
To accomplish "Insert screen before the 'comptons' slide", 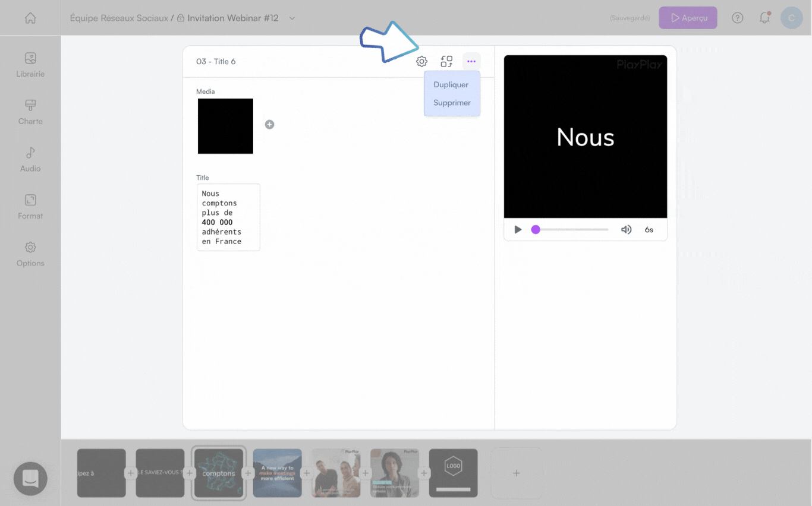I will 190,473.
